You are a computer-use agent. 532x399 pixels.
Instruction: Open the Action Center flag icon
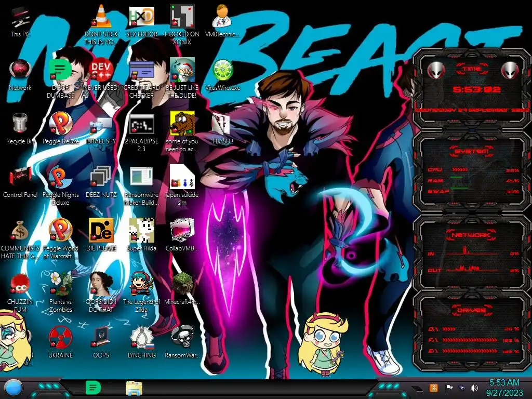[449, 388]
